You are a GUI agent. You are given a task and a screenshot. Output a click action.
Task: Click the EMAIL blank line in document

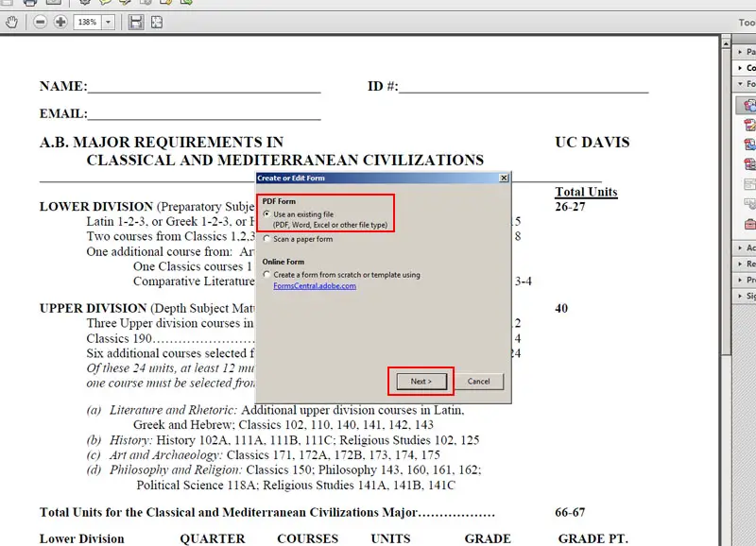pos(204,114)
